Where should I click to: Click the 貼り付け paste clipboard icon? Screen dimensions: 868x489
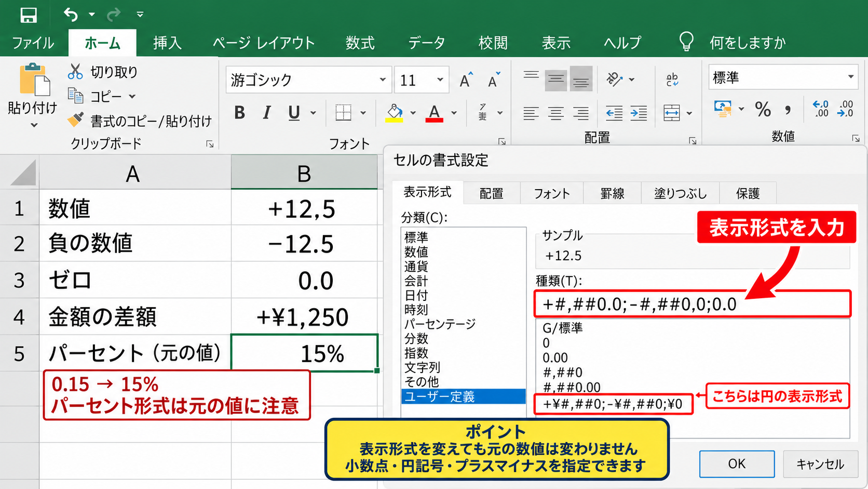(35, 80)
